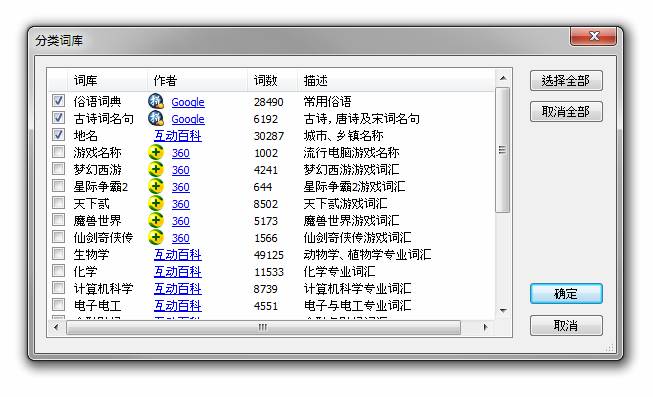Click the 360 icon in 星际争霸2 row

pyautogui.click(x=156, y=187)
